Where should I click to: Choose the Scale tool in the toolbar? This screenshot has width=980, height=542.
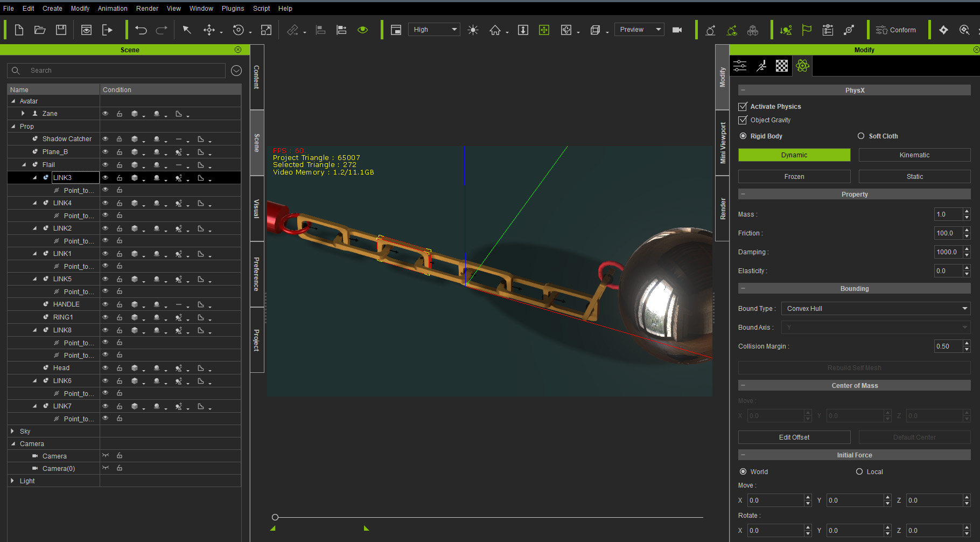(266, 30)
